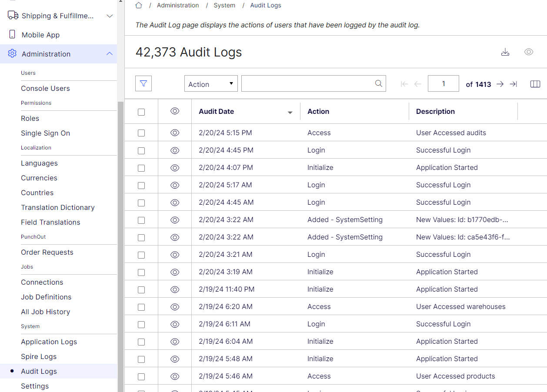Go to the next page of audit logs
Screen dimensions: 547x392
(499, 84)
